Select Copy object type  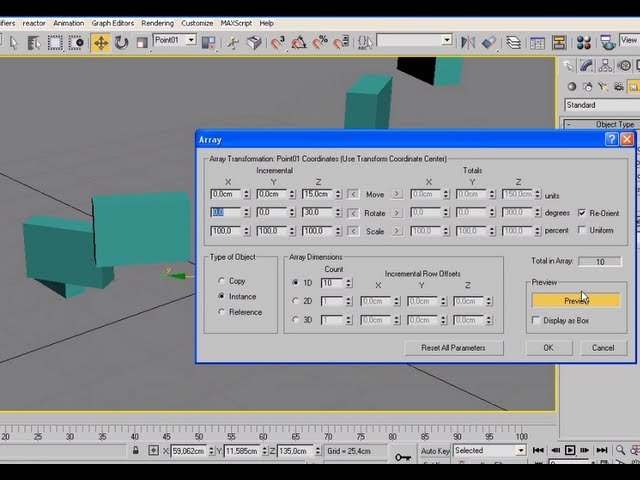(x=222, y=281)
